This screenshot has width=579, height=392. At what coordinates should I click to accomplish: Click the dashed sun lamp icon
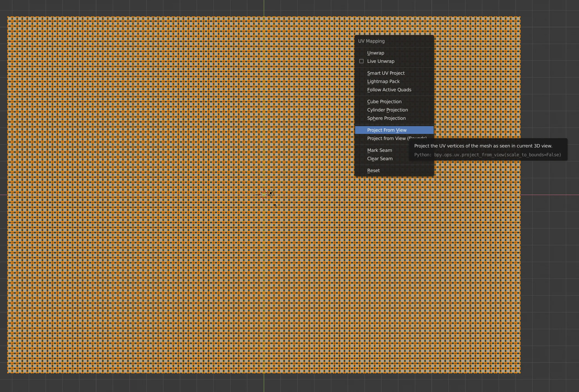271,193
